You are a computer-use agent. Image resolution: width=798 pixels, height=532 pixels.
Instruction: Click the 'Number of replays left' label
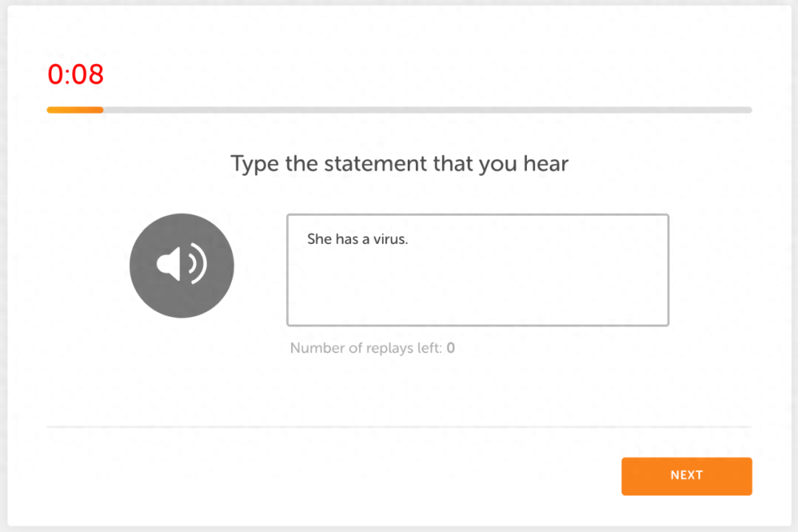point(366,348)
